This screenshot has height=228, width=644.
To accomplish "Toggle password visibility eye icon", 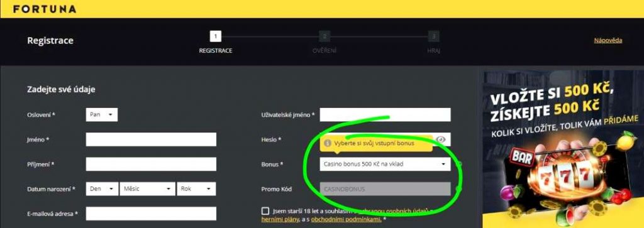I will (x=441, y=139).
